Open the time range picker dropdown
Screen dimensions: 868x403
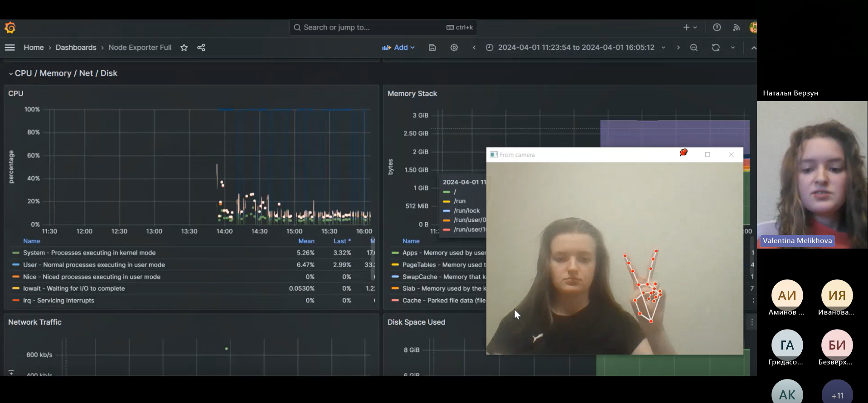point(576,48)
